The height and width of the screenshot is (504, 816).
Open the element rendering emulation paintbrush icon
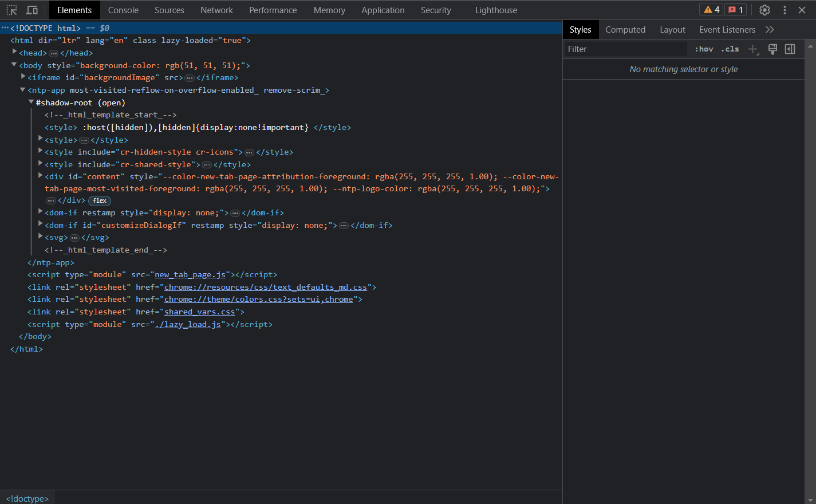pyautogui.click(x=772, y=49)
